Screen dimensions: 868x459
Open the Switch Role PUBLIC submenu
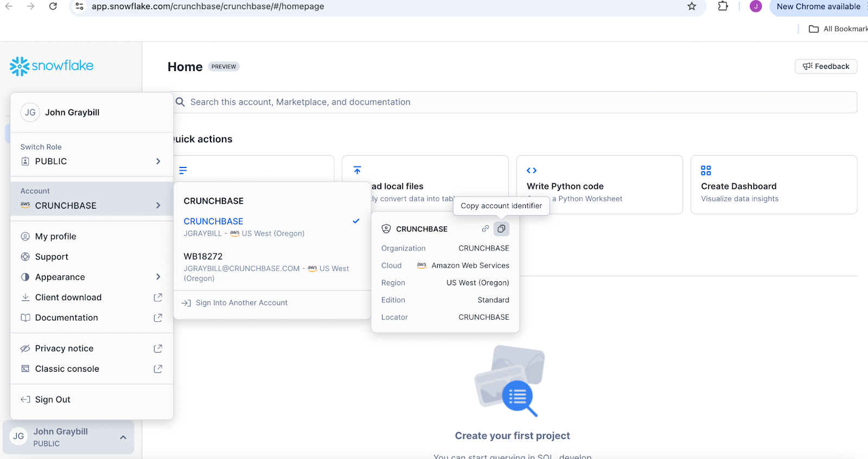click(92, 161)
